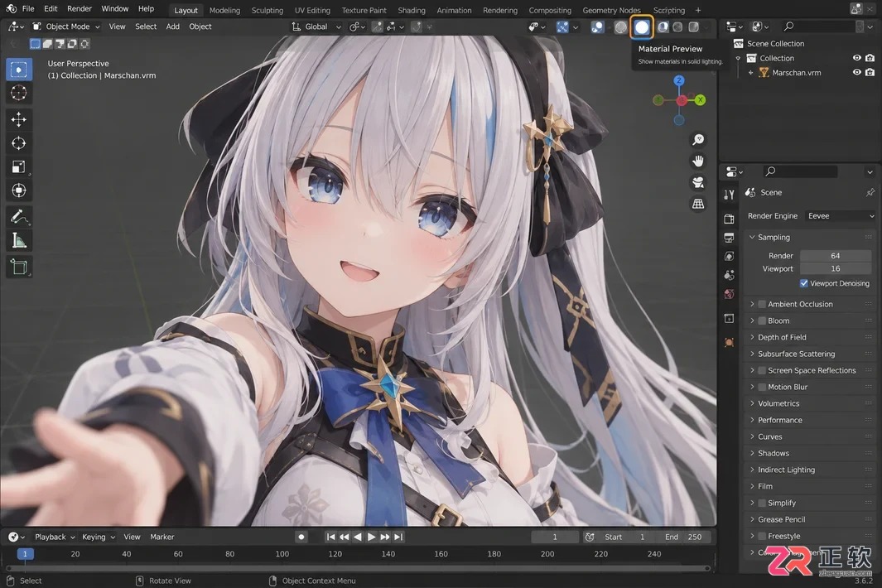Select the Rotate tool

(18, 143)
